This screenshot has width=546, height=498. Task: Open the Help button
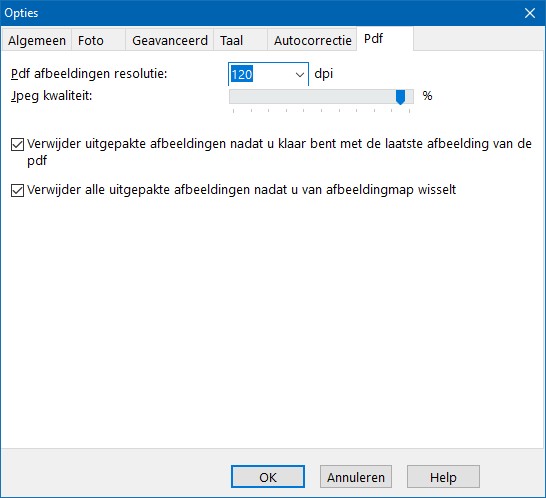[x=443, y=477]
